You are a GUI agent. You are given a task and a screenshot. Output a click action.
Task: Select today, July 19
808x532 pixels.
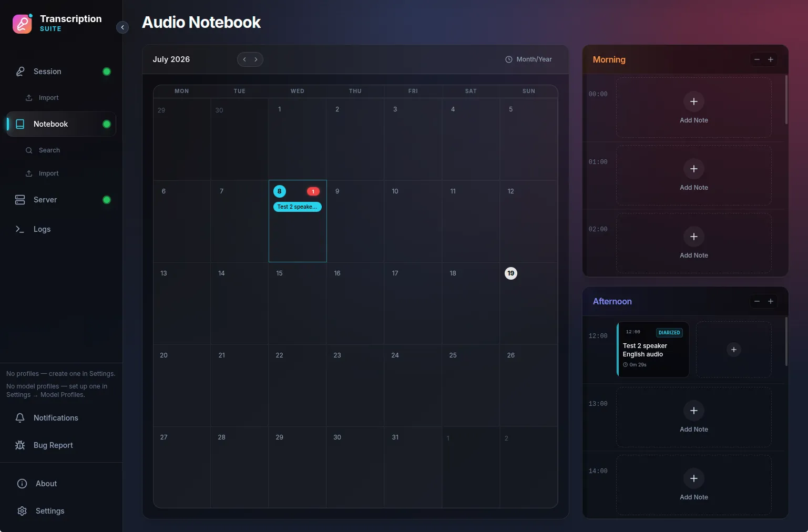528,303
